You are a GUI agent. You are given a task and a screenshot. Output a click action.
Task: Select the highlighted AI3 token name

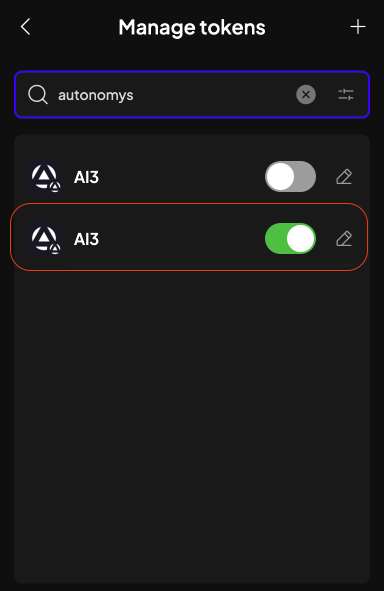86,239
